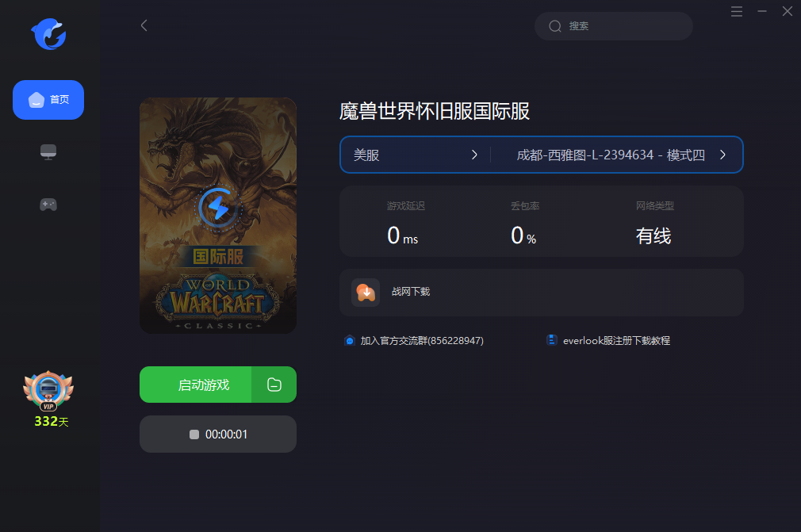
Task: Go back with the left arrow
Action: click(144, 25)
